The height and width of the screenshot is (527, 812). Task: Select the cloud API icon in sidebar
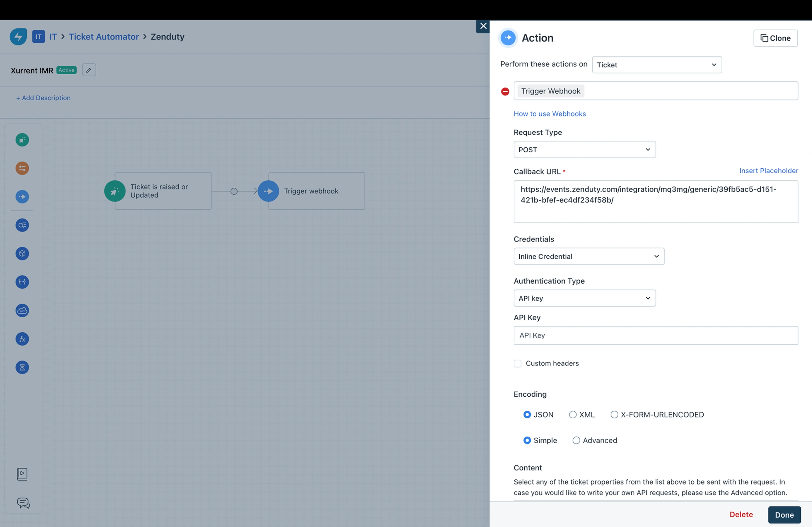(x=22, y=310)
